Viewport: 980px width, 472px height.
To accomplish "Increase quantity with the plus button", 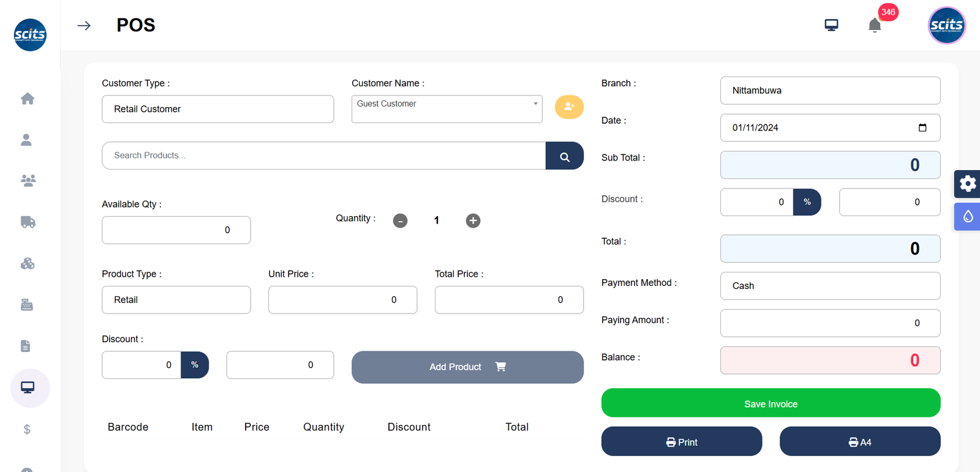I will click(473, 220).
